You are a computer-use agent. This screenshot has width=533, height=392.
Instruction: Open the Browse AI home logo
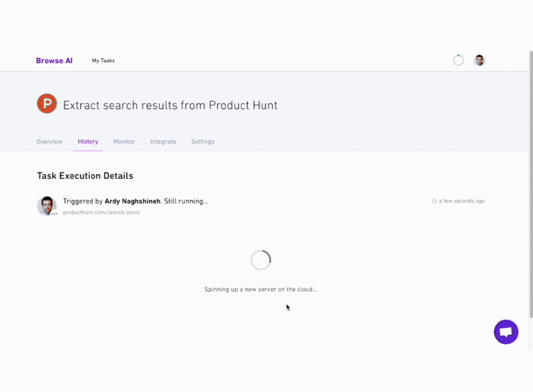(54, 60)
